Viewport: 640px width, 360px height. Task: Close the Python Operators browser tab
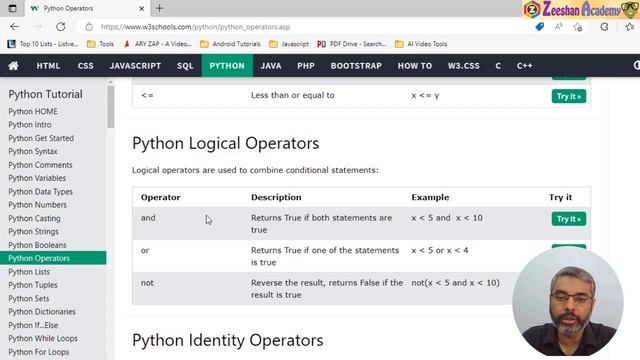(142, 8)
